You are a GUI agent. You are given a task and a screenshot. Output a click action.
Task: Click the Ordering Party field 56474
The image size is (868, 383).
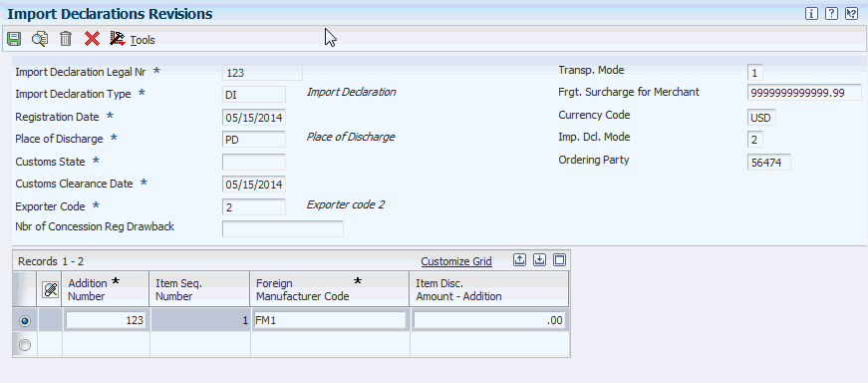769,163
